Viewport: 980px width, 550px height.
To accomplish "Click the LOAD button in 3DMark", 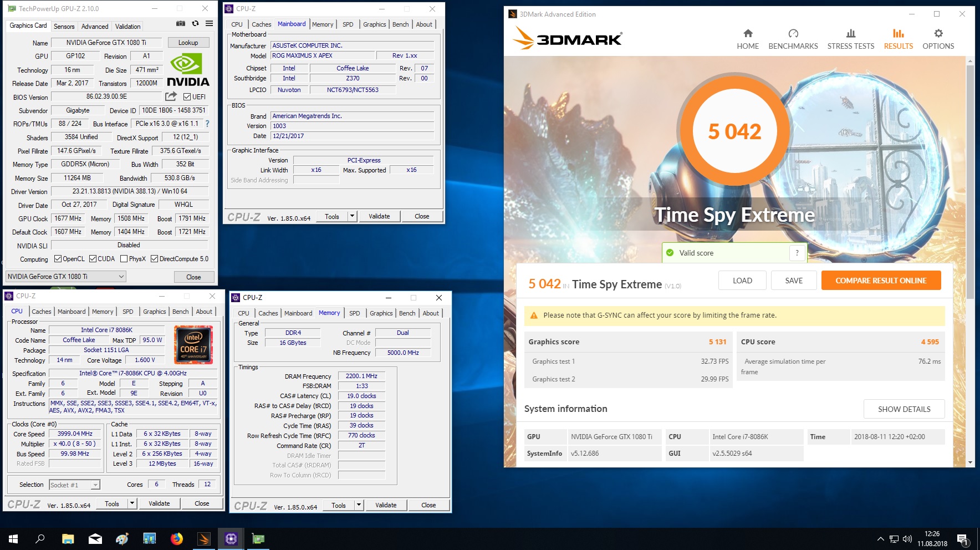I will (742, 281).
